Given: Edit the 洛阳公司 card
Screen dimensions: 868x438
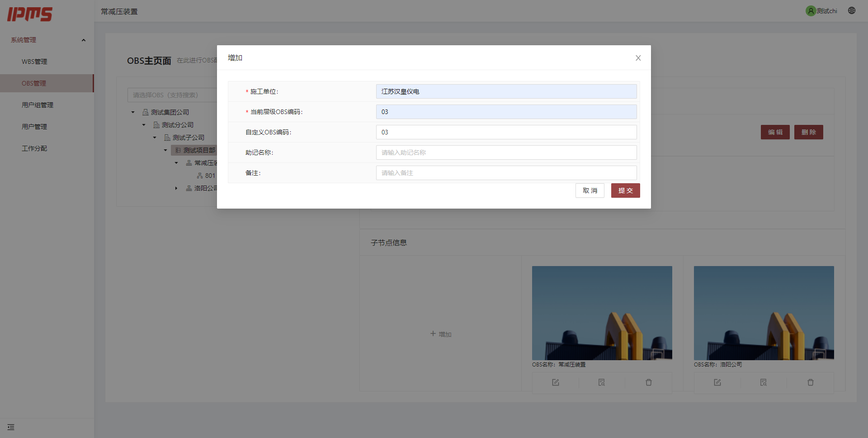Looking at the screenshot, I should 717,382.
